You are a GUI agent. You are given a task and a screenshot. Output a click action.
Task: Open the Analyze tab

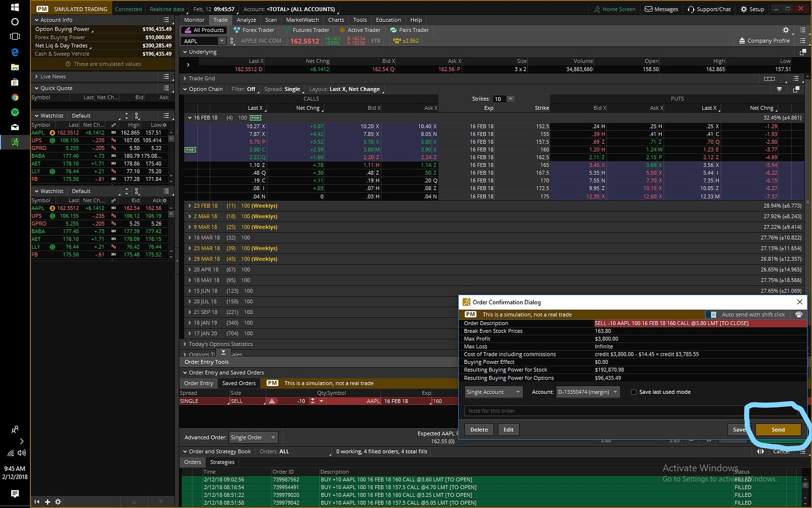pyautogui.click(x=247, y=20)
